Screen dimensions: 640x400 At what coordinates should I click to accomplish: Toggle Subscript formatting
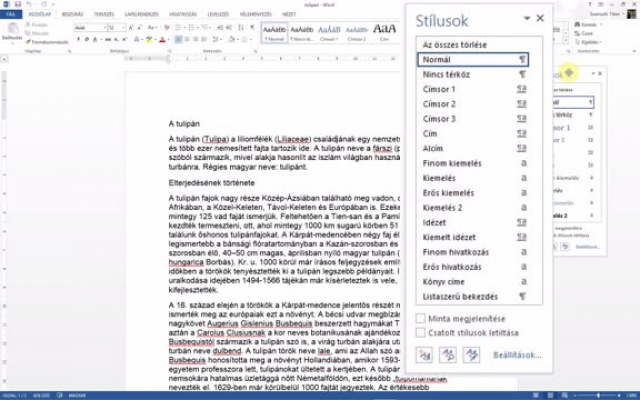coord(116,40)
